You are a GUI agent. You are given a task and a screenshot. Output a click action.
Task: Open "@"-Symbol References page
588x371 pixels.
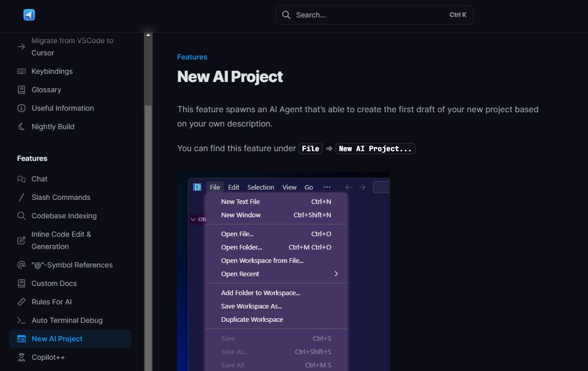[x=72, y=265]
